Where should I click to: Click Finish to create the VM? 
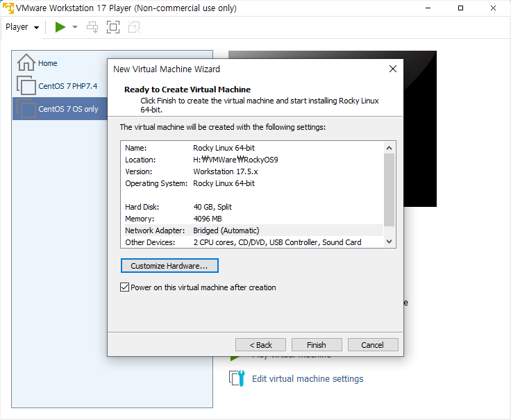coord(317,345)
